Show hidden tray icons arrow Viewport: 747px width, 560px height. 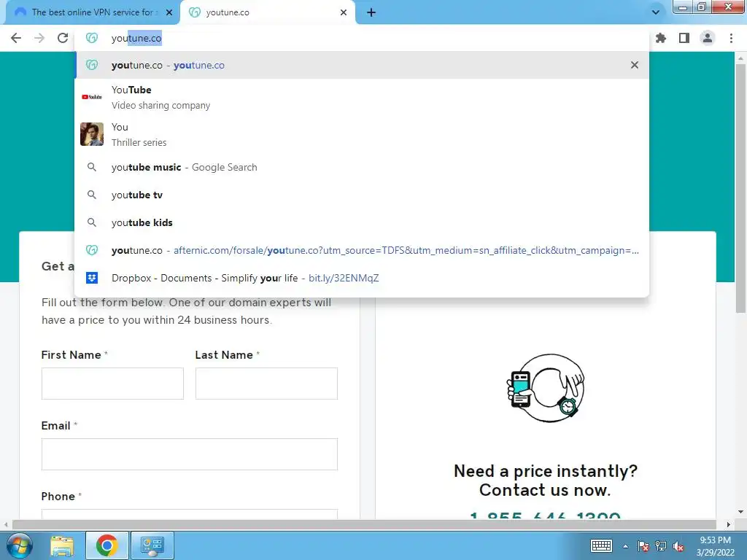coord(625,546)
